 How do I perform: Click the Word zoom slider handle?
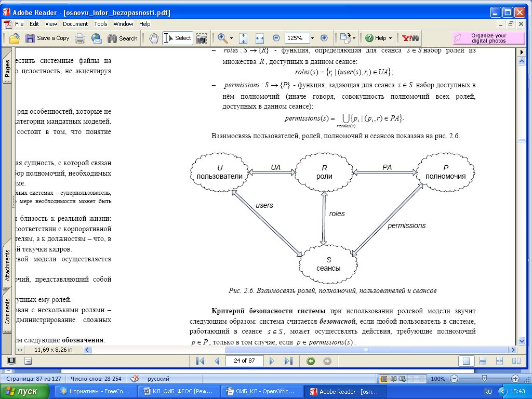(x=484, y=378)
